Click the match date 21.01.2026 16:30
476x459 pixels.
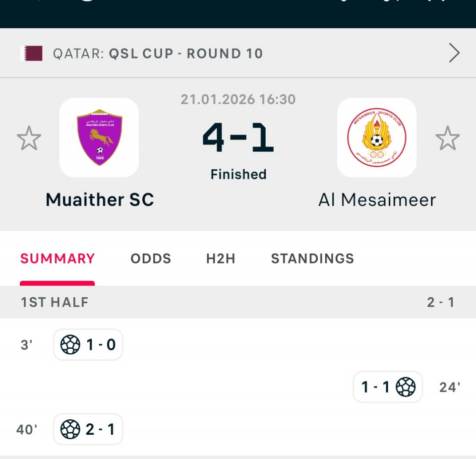238,99
